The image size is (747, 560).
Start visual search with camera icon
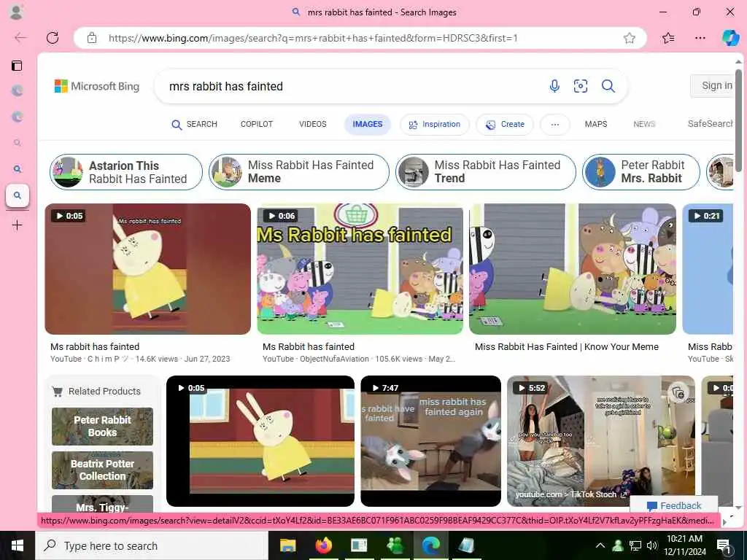click(x=580, y=86)
